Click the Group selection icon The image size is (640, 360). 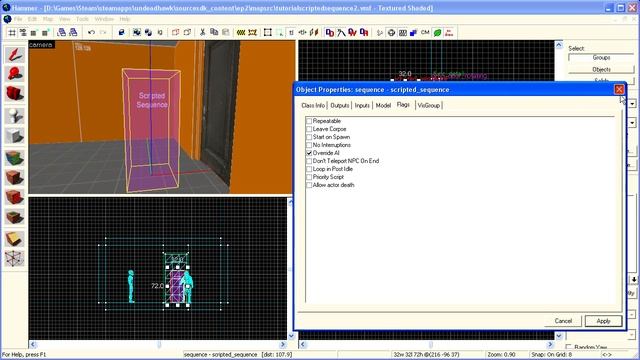(137, 32)
